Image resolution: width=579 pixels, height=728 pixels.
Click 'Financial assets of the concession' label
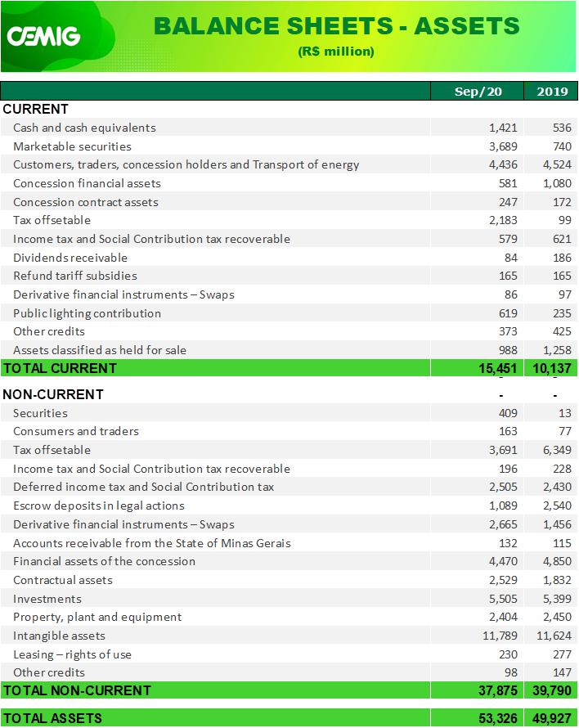pos(104,561)
